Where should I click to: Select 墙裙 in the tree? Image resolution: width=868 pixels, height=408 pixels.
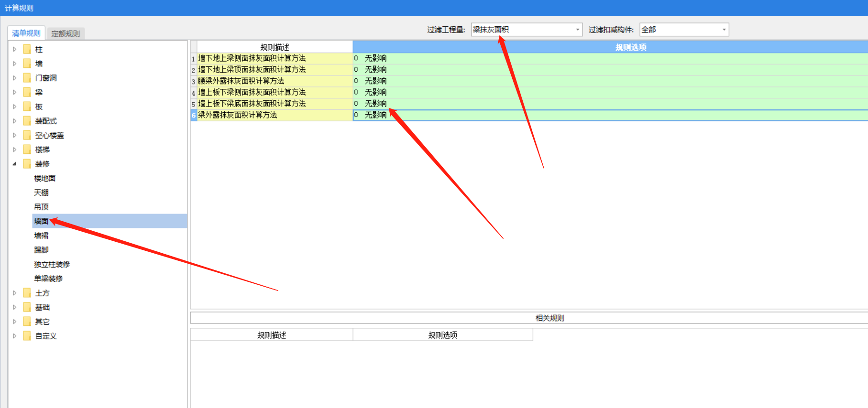41,236
